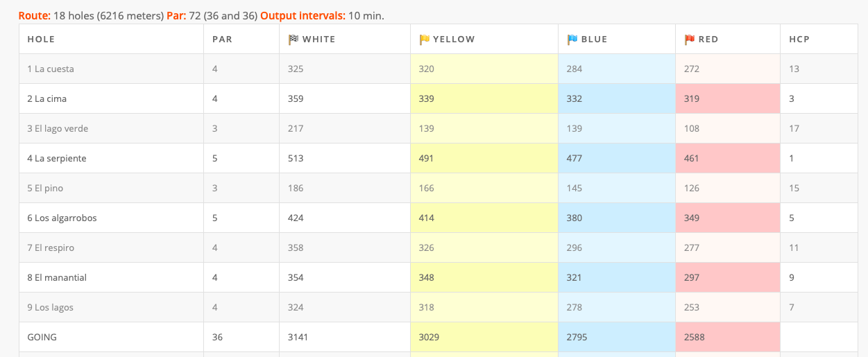Click the red flag icon in header
The image size is (868, 357).
click(x=690, y=40)
